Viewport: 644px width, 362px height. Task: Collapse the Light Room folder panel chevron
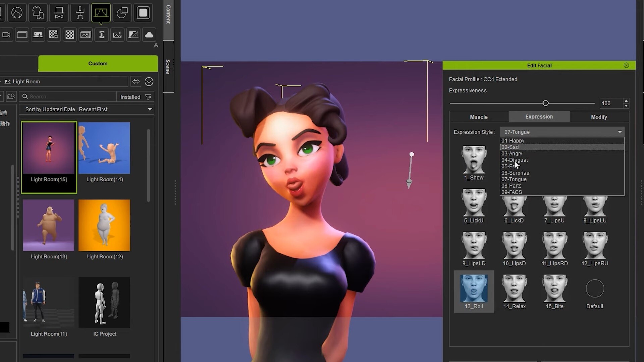click(149, 81)
